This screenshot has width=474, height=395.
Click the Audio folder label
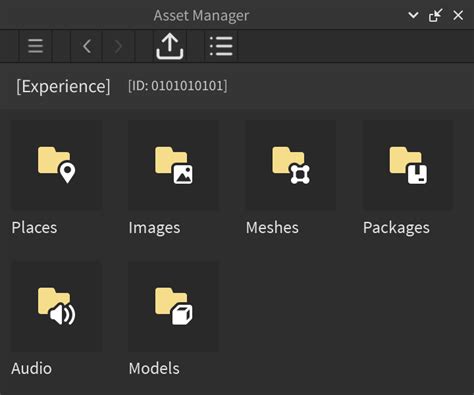point(32,369)
